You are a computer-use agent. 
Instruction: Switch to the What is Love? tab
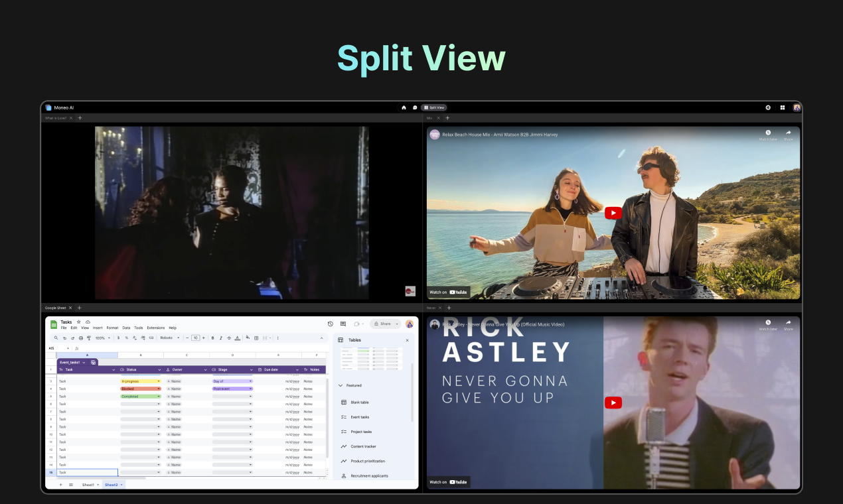pyautogui.click(x=56, y=118)
